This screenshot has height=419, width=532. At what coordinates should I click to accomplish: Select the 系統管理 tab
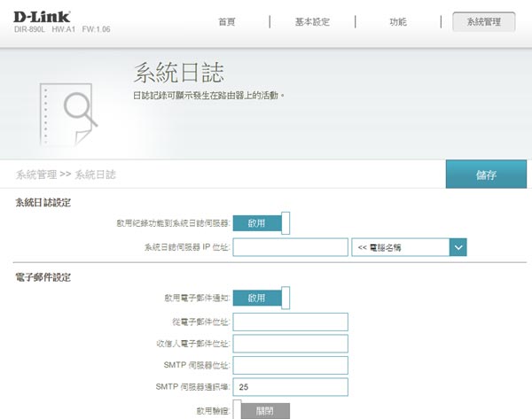pos(483,22)
